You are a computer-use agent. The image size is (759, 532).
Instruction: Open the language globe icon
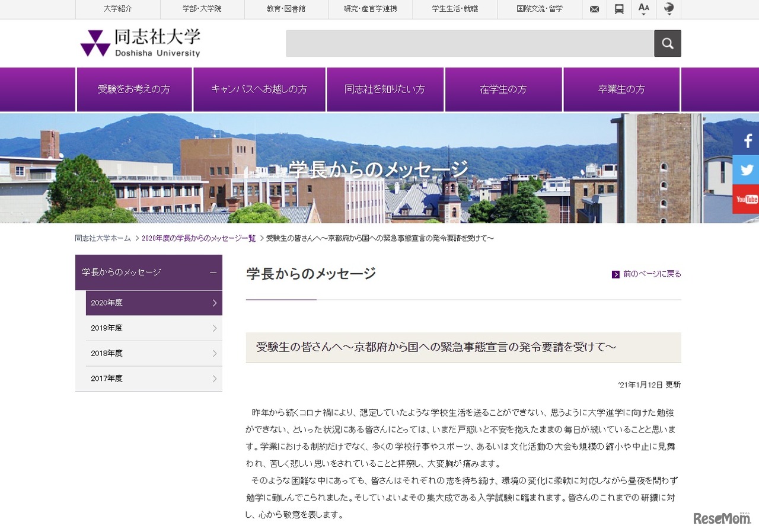669,9
